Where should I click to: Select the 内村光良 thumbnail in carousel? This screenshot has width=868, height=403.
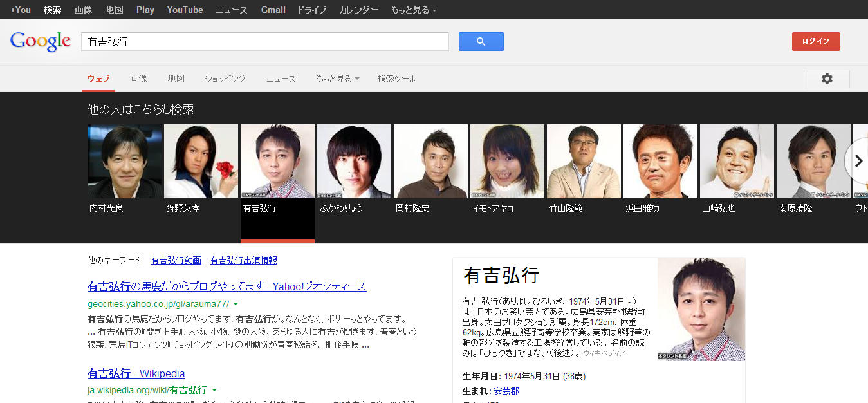tap(125, 162)
